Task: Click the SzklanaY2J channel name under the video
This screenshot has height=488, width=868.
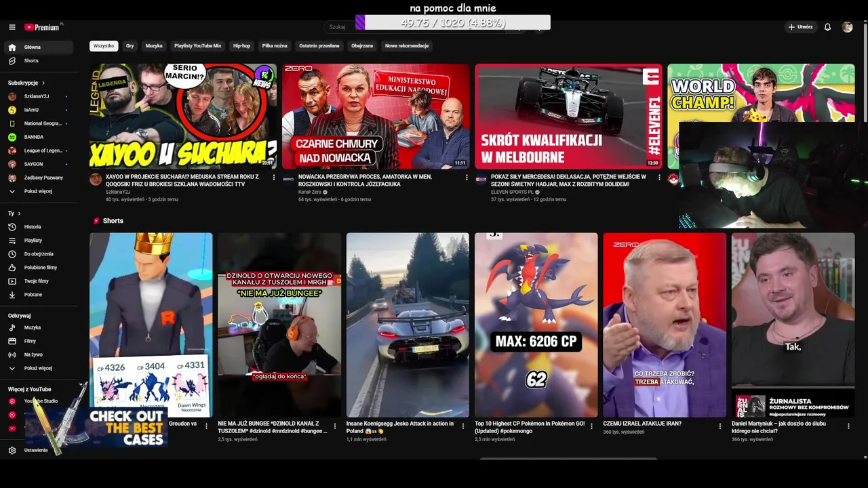Action: 118,192
